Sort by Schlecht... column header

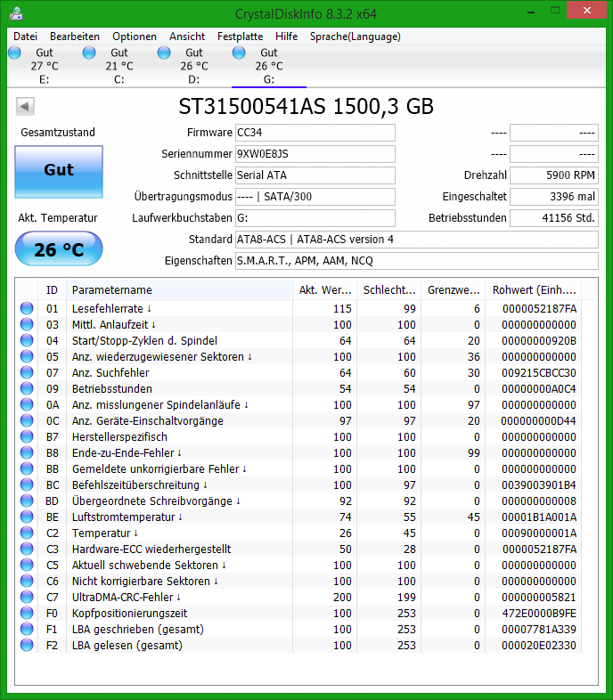[x=389, y=290]
